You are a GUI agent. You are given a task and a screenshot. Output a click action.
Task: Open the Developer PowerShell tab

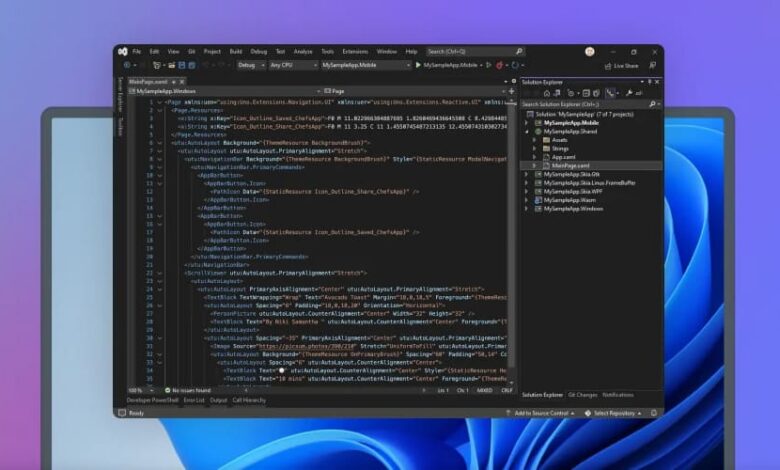coord(152,400)
